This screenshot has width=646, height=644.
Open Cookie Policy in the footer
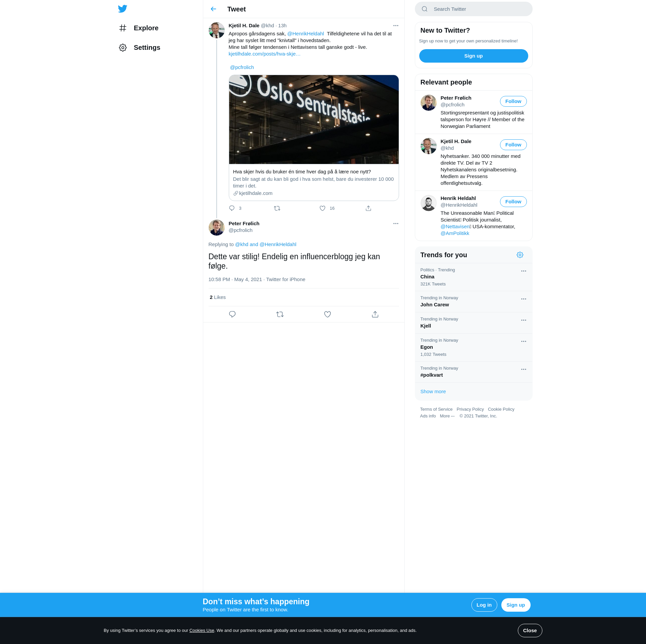coord(501,409)
